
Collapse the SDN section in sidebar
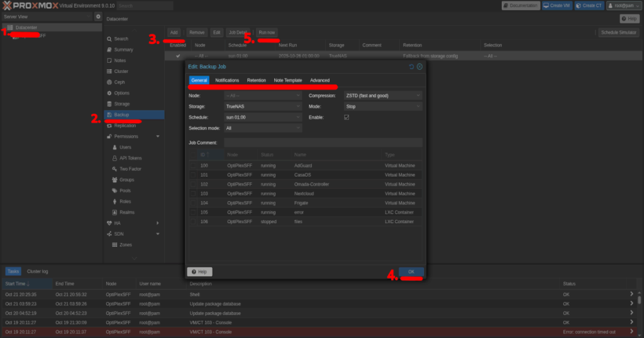(158, 234)
